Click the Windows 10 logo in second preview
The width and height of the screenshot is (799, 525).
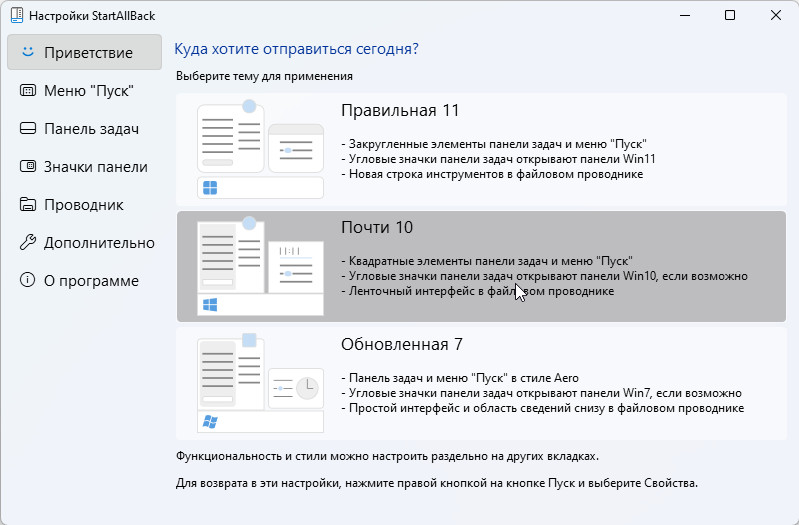[210, 305]
